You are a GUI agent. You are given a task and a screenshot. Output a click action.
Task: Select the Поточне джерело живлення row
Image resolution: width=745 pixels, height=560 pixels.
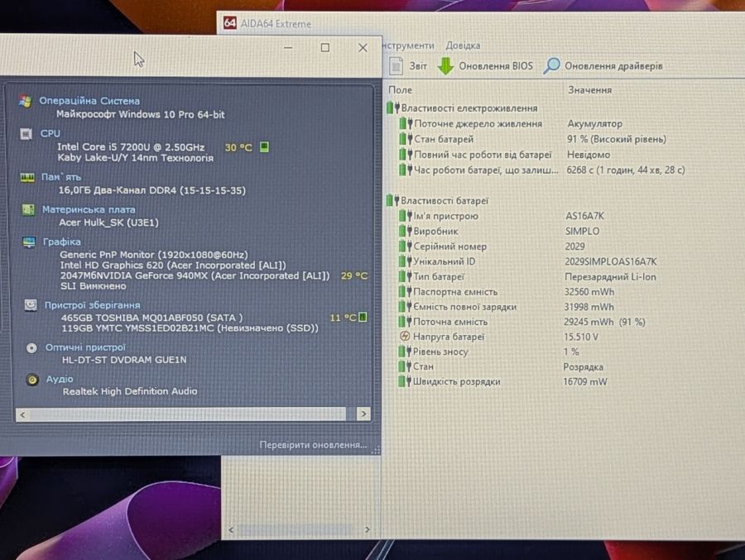[511, 123]
